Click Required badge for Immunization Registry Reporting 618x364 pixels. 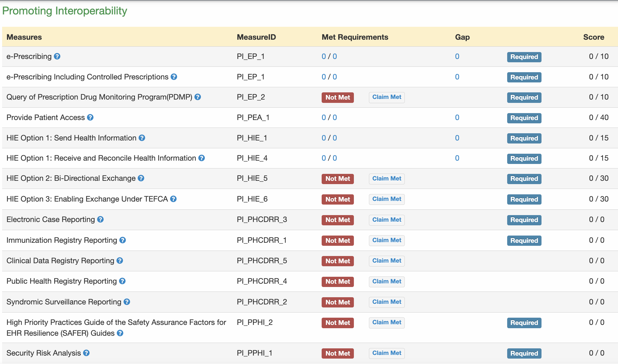pos(524,241)
